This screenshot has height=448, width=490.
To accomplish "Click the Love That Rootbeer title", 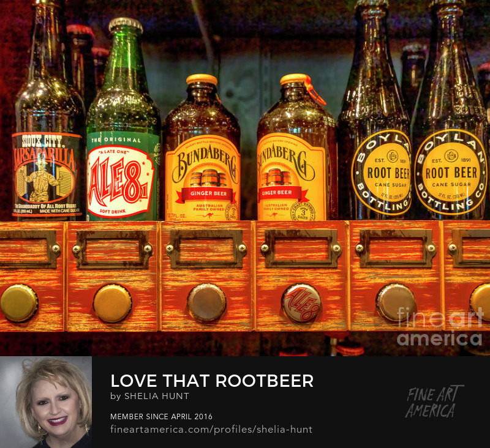I will pos(211,380).
